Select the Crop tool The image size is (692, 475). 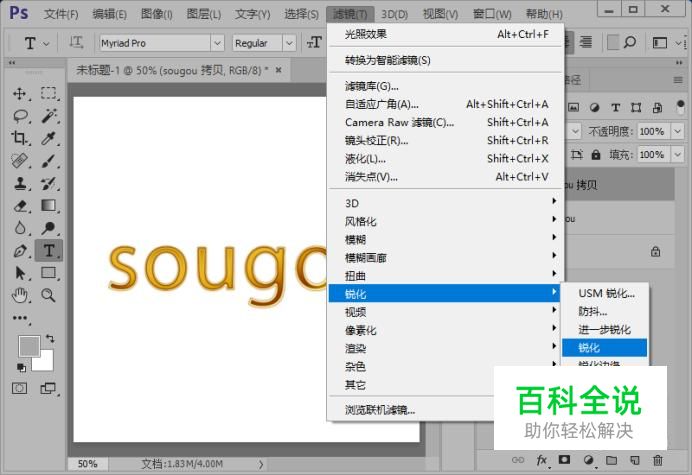[x=19, y=138]
